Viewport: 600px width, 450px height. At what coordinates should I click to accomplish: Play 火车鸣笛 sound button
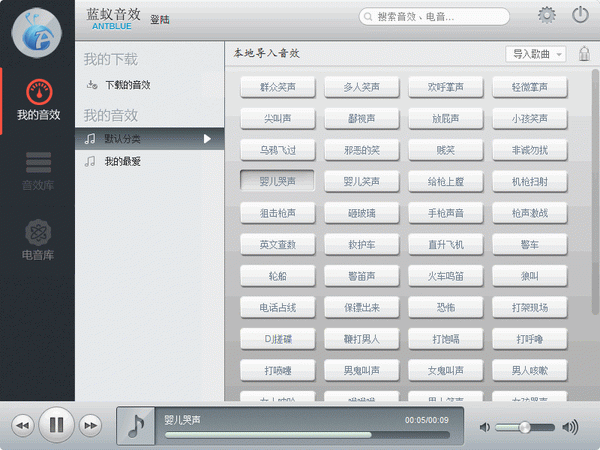coord(446,276)
